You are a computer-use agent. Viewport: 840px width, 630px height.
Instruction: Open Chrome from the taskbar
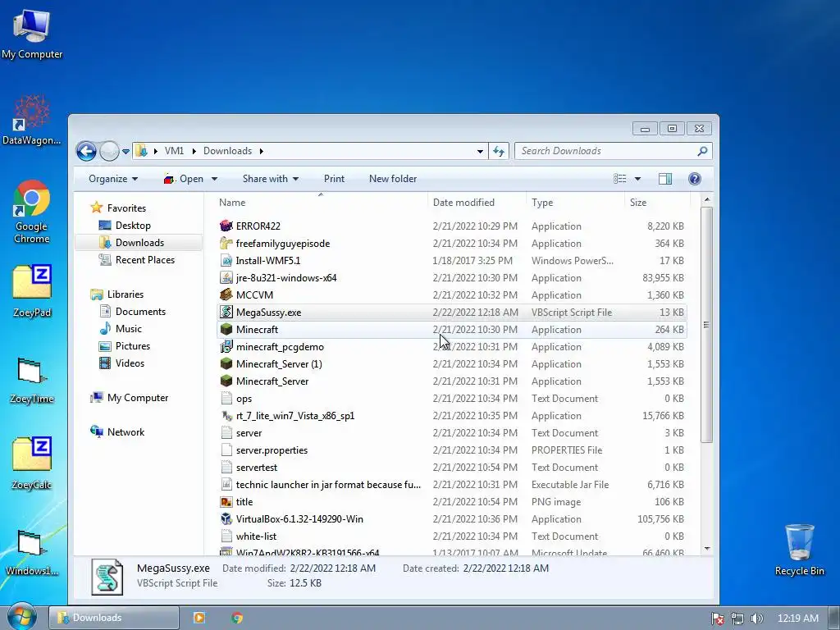coord(237,618)
